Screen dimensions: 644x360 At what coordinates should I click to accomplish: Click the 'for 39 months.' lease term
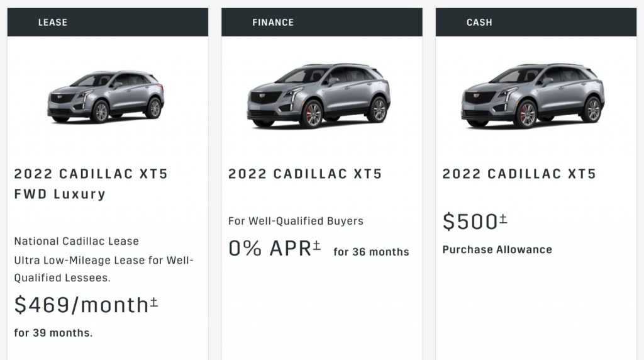53,333
